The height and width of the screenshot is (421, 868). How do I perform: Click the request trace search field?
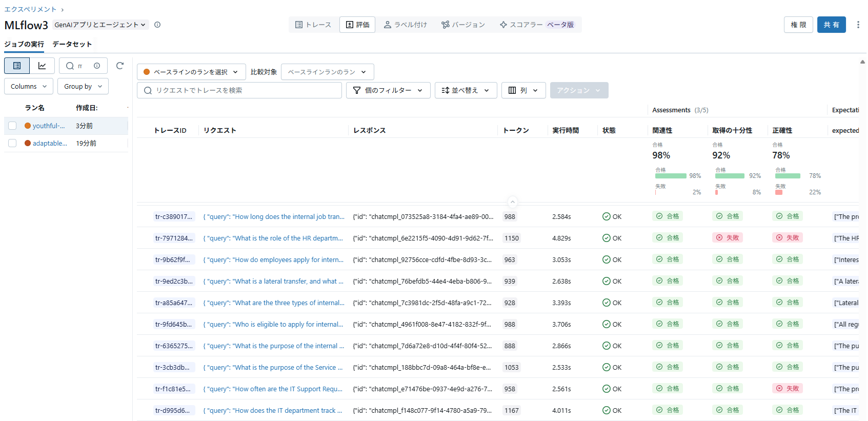(x=239, y=90)
